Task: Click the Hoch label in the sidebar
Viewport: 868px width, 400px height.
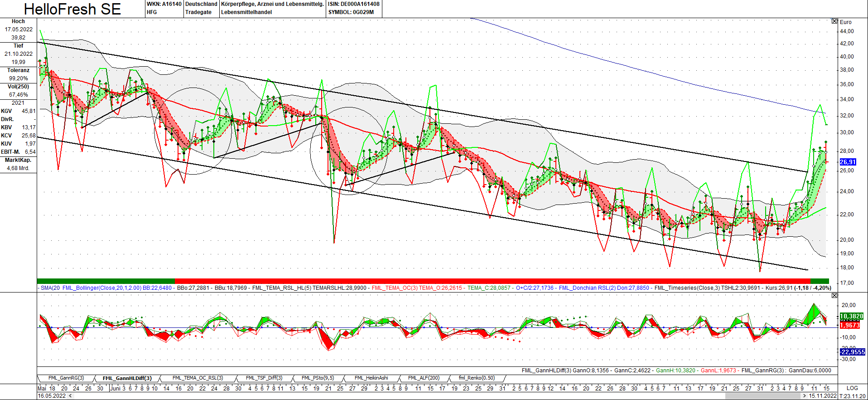Action: 18,21
